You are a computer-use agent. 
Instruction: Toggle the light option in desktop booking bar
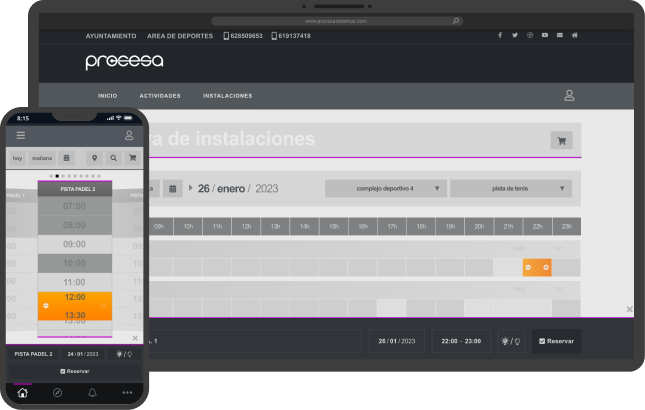pos(511,341)
